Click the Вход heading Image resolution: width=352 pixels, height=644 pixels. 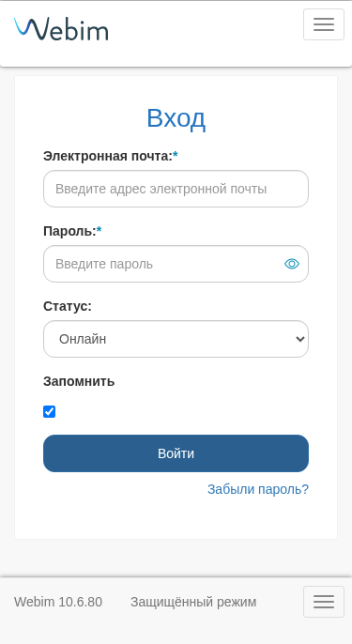tap(176, 118)
